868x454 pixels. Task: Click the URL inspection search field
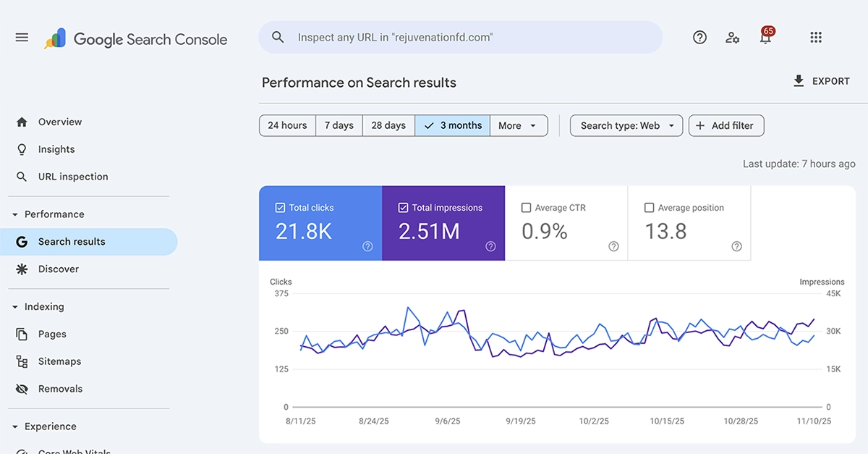click(460, 37)
